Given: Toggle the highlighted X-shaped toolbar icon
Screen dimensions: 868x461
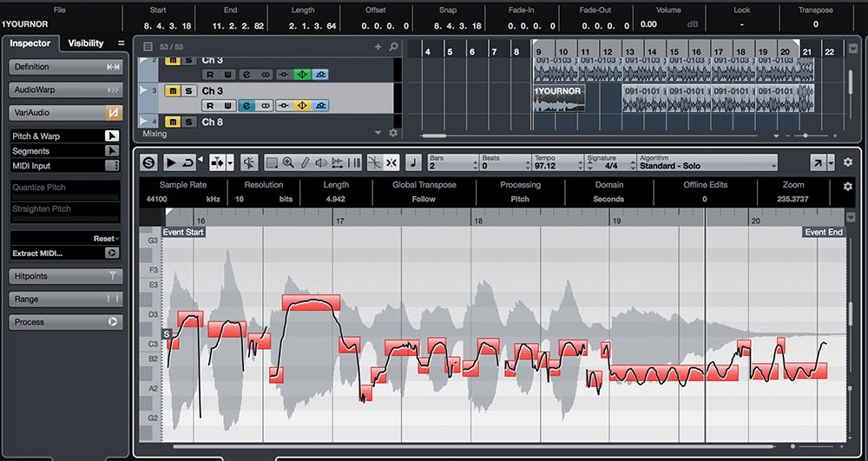Looking at the screenshot, I should (x=391, y=162).
